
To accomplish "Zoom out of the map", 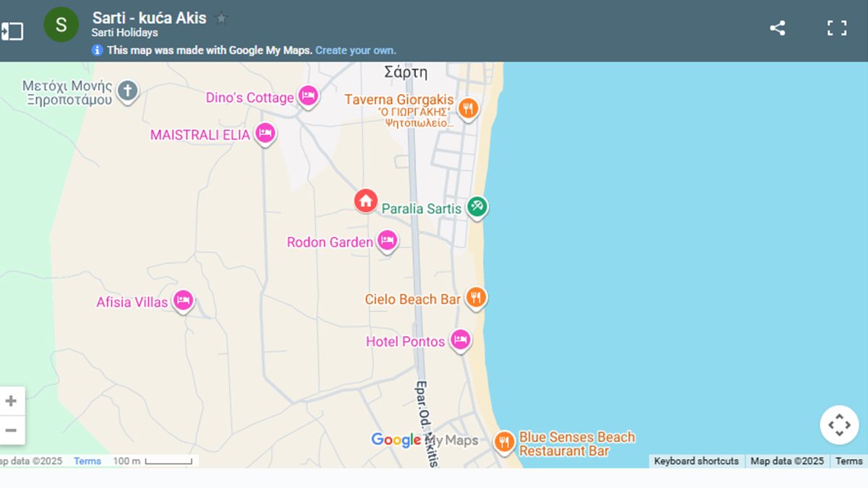I will pyautogui.click(x=12, y=431).
